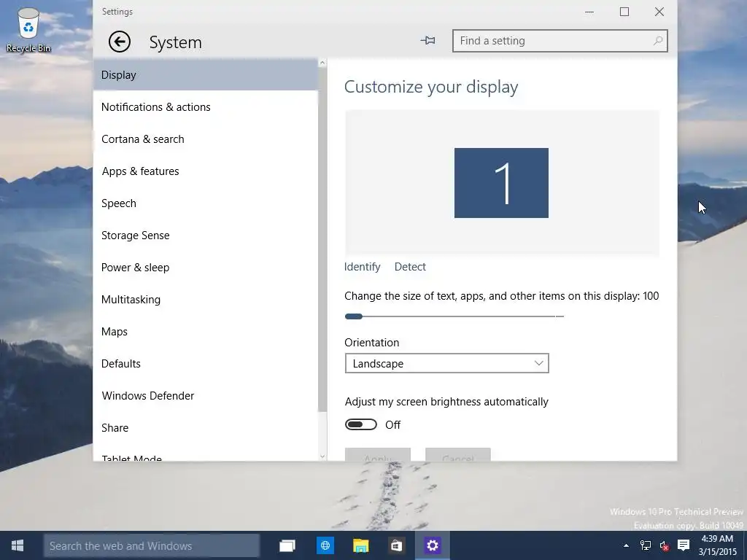Select Display in the sidebar
This screenshot has height=560, width=747.
point(205,75)
